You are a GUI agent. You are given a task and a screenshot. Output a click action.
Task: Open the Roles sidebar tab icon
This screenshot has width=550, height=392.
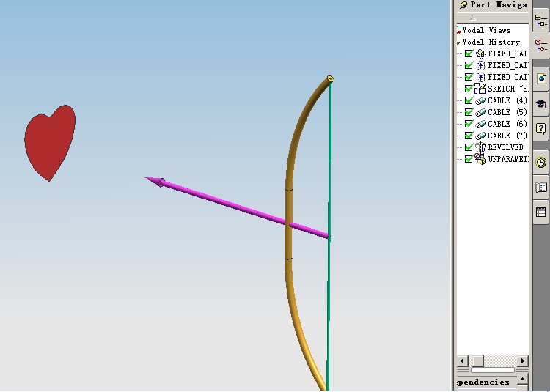point(541,188)
